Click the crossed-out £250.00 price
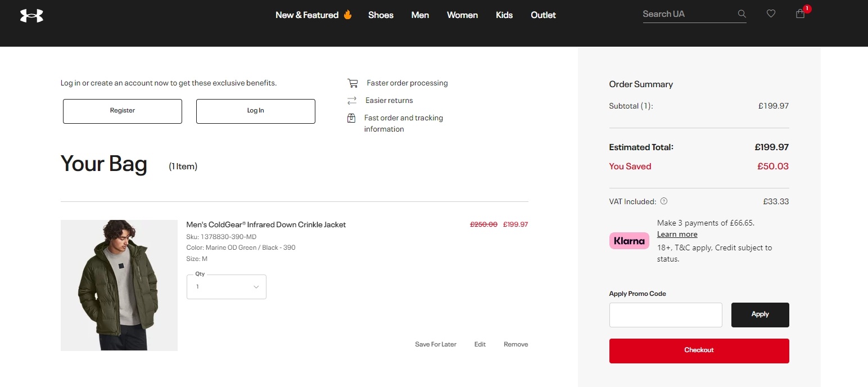The image size is (868, 387). (x=483, y=224)
